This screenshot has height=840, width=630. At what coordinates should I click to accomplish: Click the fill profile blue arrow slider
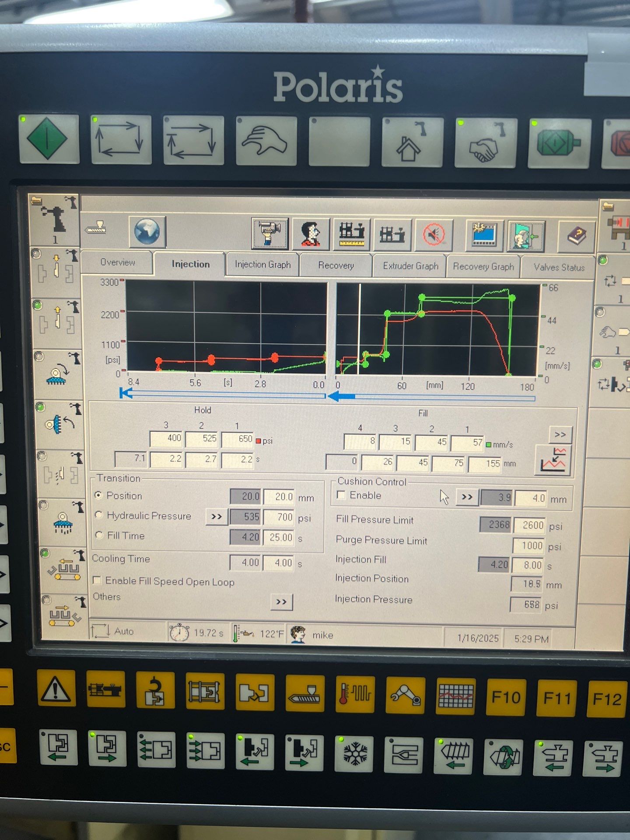coord(432,397)
